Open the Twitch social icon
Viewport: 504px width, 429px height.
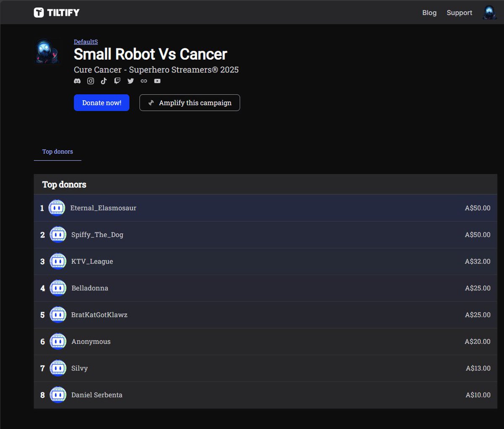(x=117, y=81)
